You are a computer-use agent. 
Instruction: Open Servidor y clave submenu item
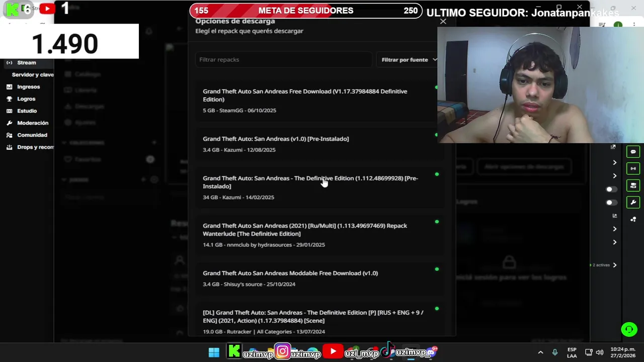[x=33, y=74]
